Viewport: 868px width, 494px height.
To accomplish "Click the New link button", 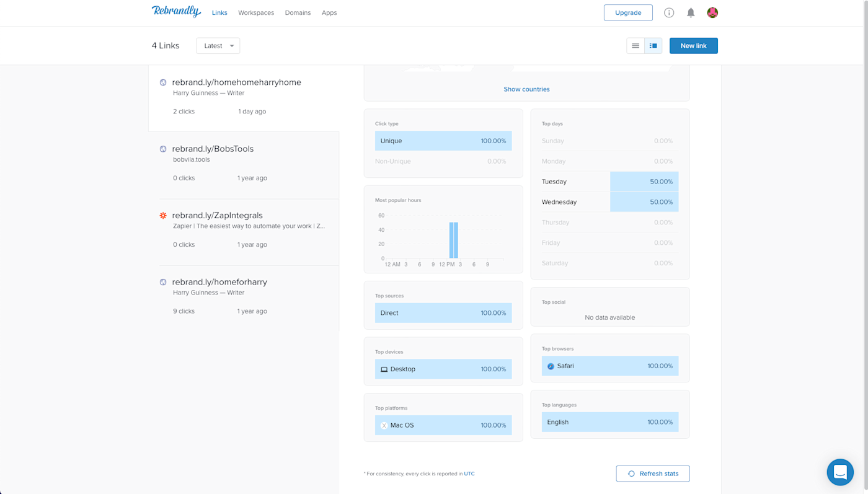I will (x=694, y=46).
